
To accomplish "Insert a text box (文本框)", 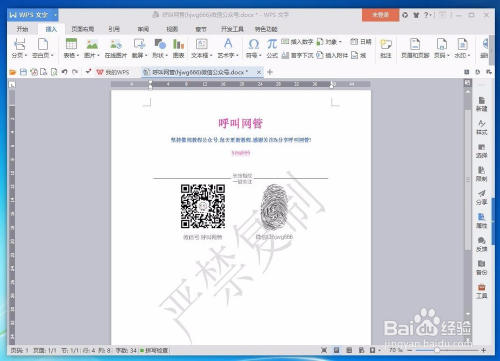I will (x=201, y=48).
